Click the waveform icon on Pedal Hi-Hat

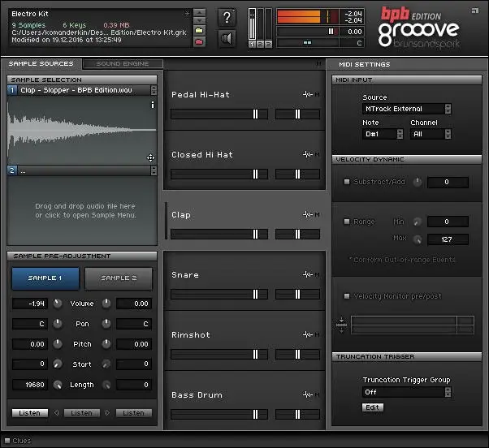click(x=307, y=95)
